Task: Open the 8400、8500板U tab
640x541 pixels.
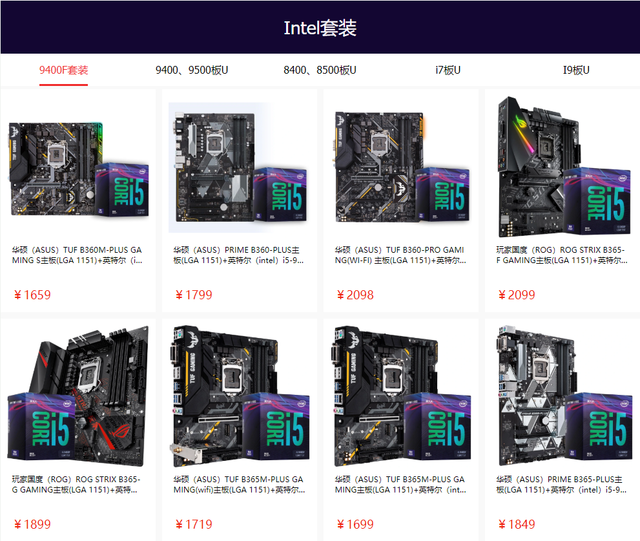Action: click(320, 70)
